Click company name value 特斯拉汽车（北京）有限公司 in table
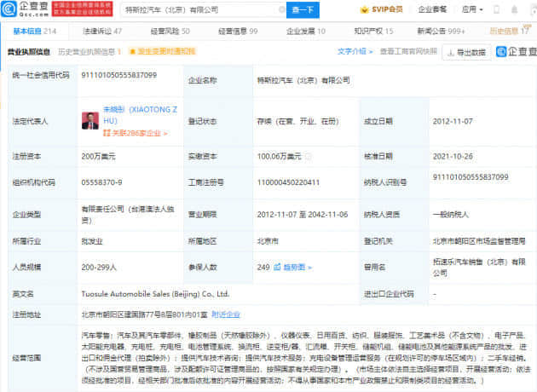537x392 pixels. pyautogui.click(x=303, y=80)
